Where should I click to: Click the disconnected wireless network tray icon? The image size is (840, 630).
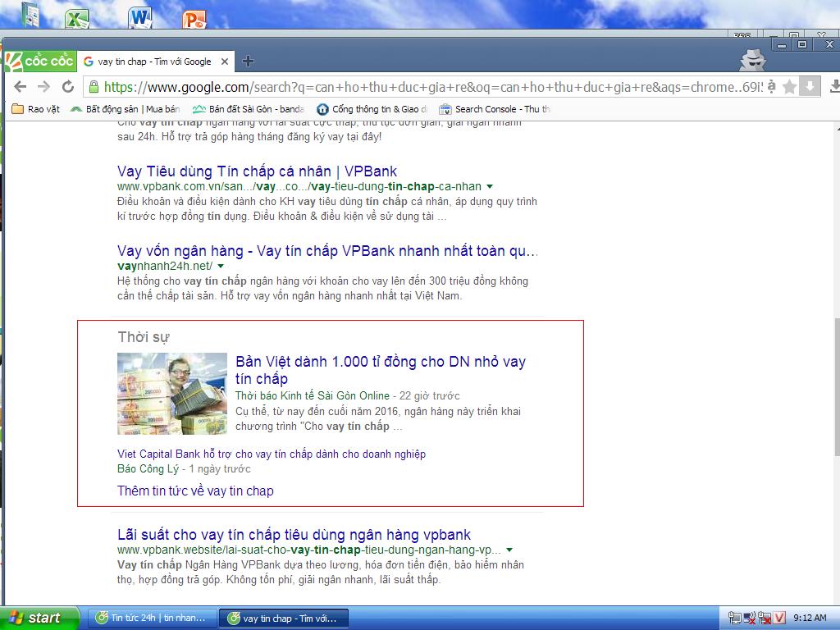(x=750, y=619)
